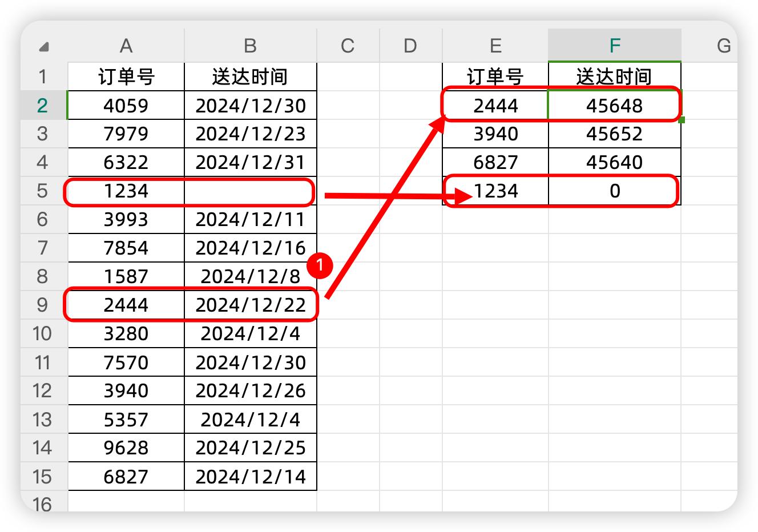Select cell with order number 9628
Screen dimensions: 758x532
coord(126,448)
